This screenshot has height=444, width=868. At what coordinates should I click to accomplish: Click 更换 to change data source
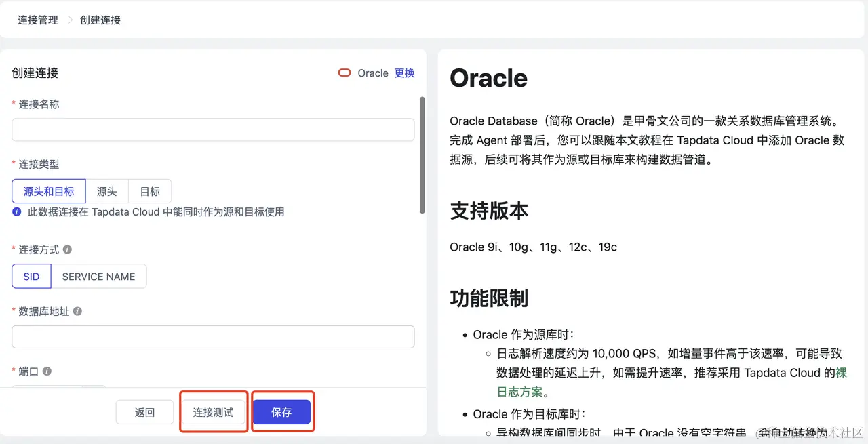pyautogui.click(x=405, y=73)
